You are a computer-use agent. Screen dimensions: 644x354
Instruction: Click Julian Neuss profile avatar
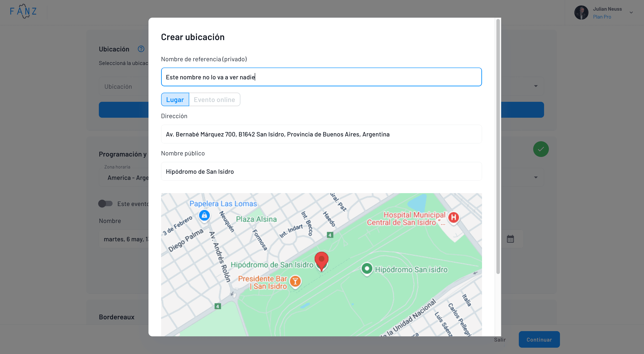581,12
